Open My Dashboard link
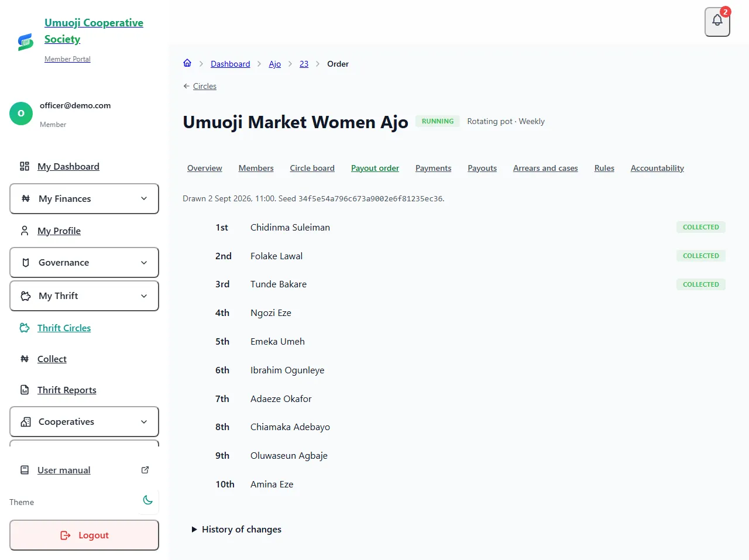This screenshot has height=560, width=749. pos(68,166)
